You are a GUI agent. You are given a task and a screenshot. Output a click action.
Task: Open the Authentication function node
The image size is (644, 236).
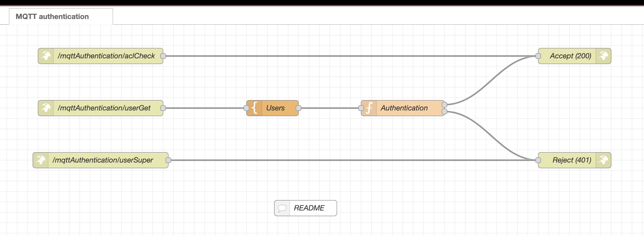click(404, 108)
